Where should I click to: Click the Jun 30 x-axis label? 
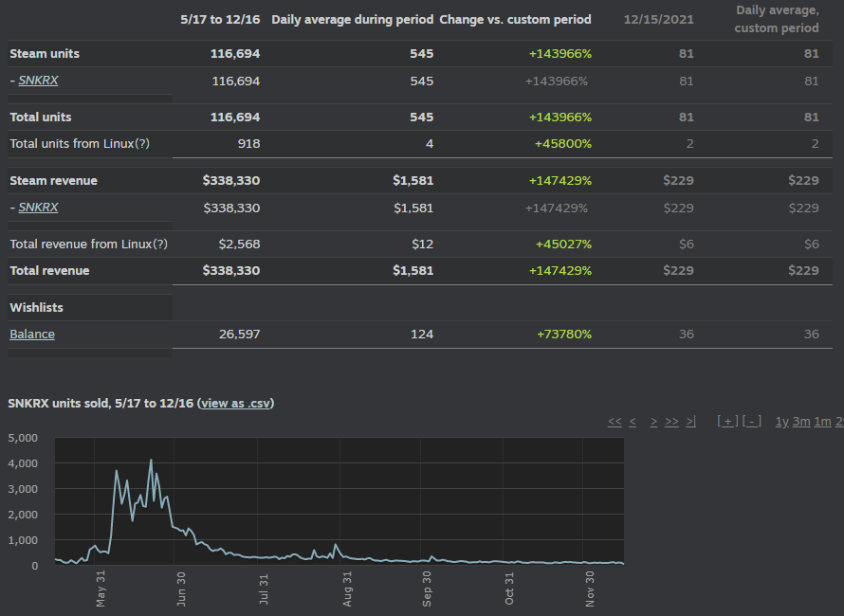click(x=181, y=589)
